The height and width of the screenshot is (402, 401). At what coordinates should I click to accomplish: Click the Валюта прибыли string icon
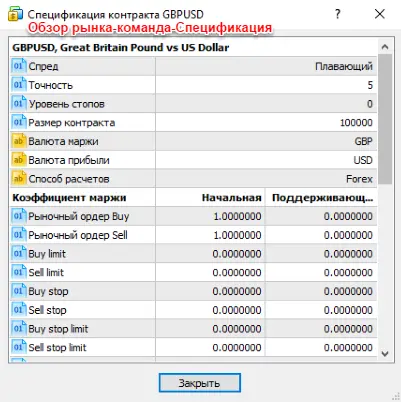coord(19,160)
